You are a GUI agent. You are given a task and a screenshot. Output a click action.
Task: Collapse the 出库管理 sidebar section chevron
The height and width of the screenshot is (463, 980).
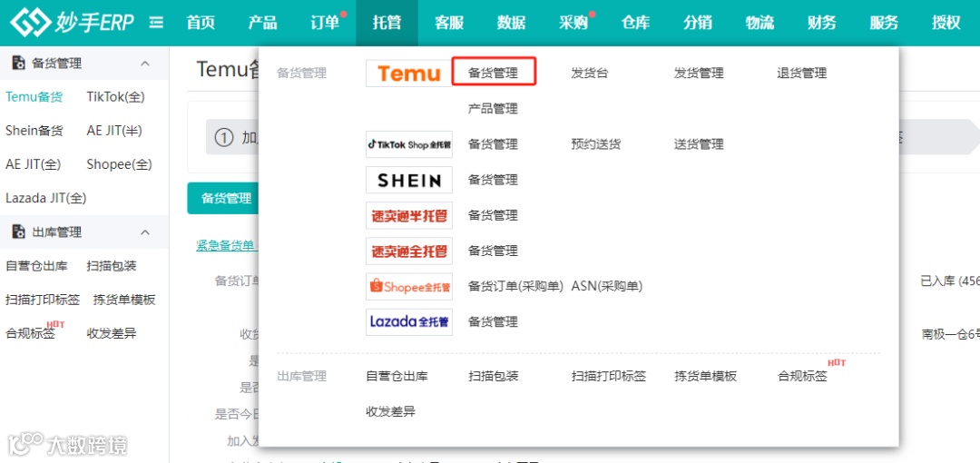(145, 232)
